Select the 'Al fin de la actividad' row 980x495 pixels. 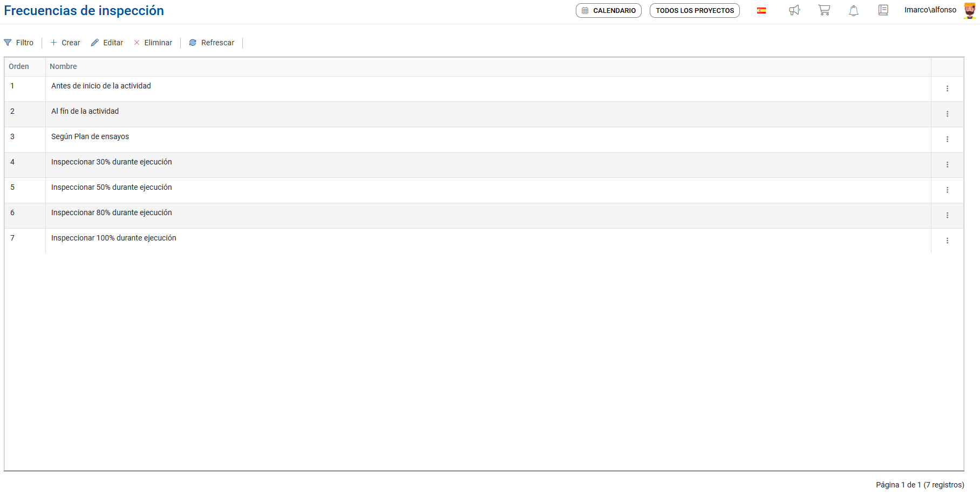85,112
